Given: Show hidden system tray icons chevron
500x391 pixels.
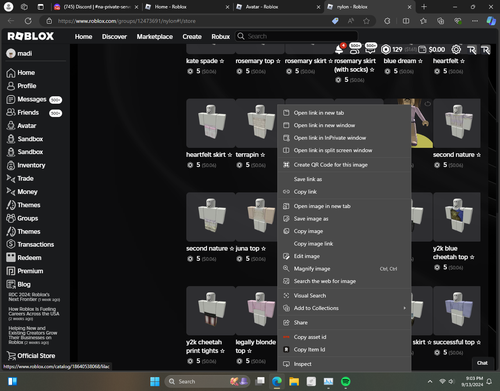Looking at the screenshot, I should [x=430, y=381].
